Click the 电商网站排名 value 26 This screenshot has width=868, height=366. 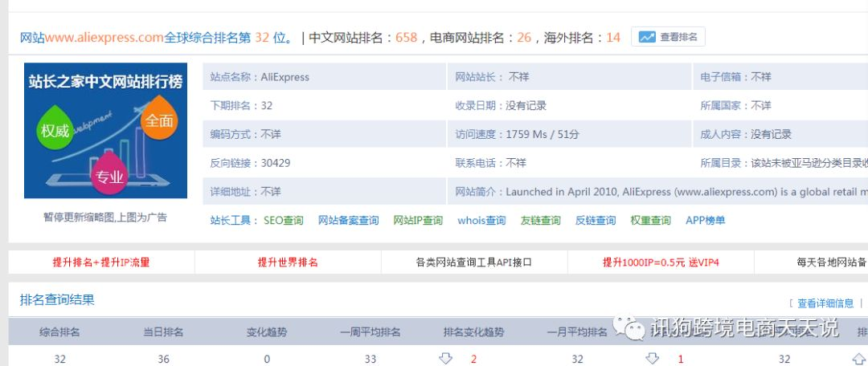pyautogui.click(x=524, y=38)
